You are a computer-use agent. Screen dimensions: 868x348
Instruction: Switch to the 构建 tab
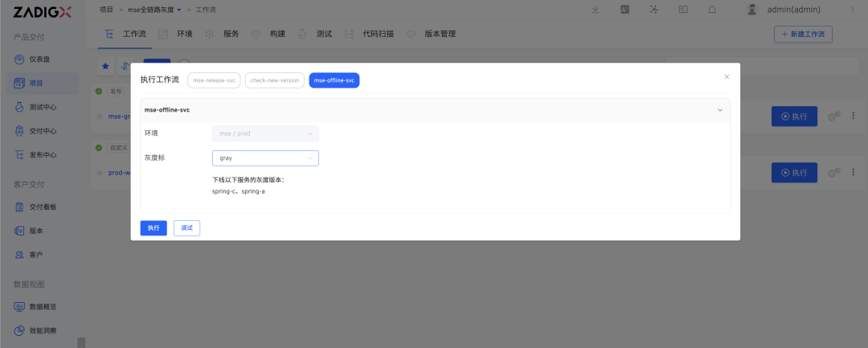[268, 34]
